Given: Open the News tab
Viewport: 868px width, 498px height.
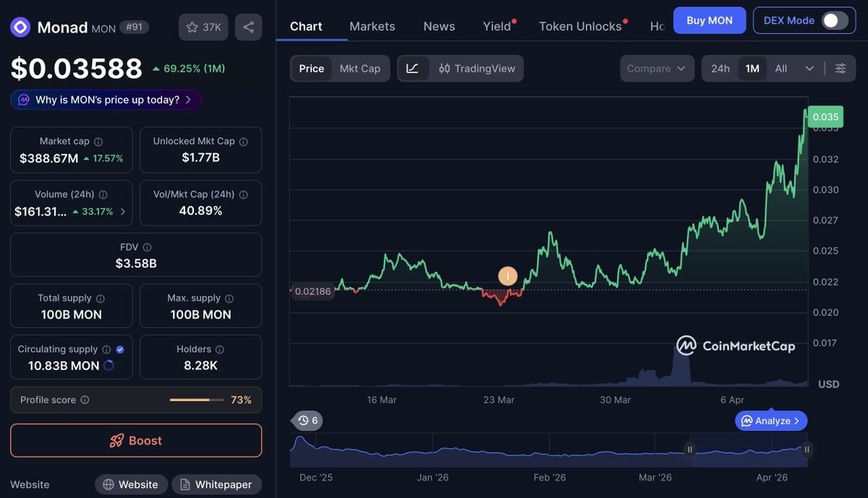Looking at the screenshot, I should coord(439,26).
